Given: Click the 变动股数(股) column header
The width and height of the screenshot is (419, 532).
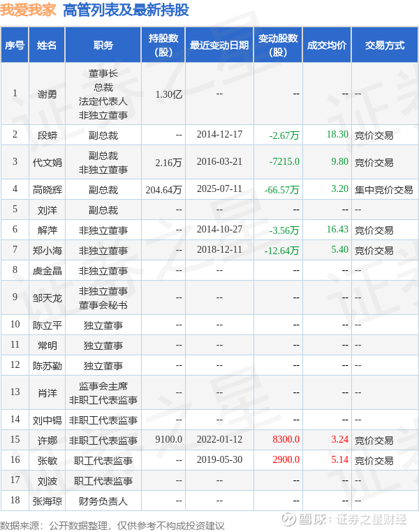Looking at the screenshot, I should coord(278,45).
